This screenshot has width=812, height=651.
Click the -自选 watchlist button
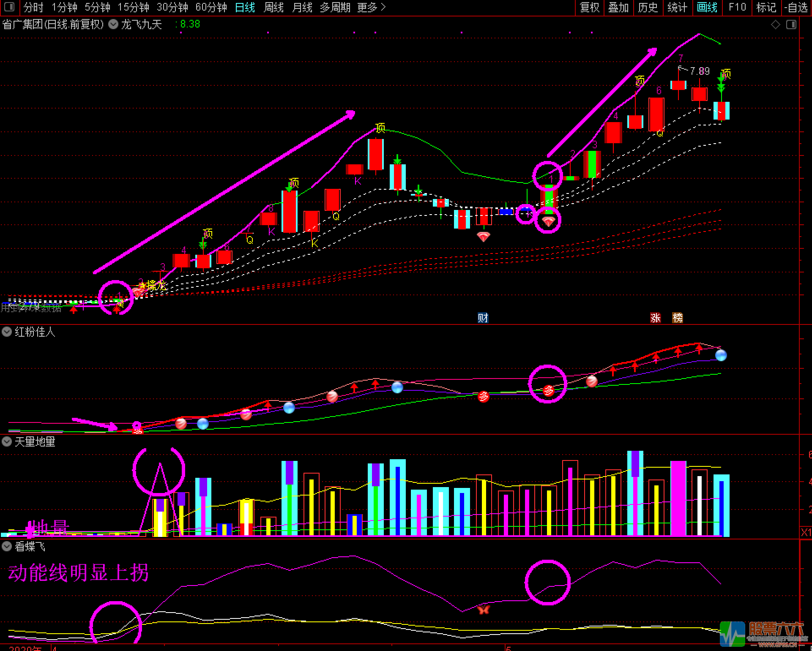point(796,7)
